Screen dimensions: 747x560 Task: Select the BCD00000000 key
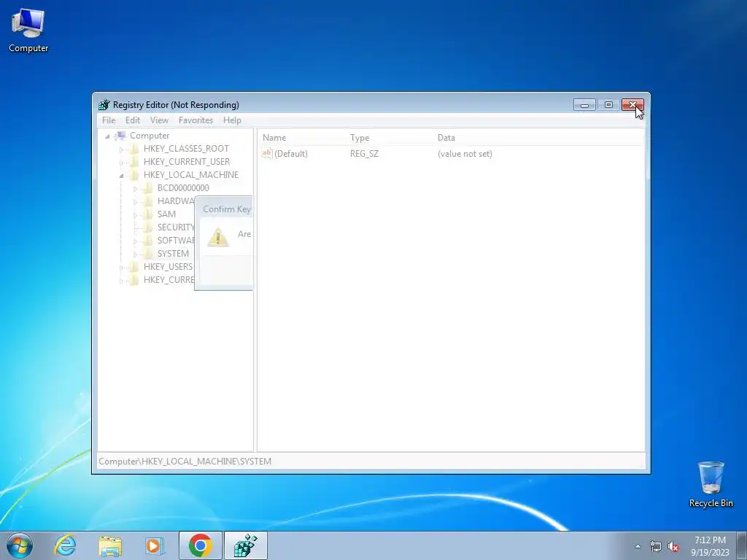(183, 188)
